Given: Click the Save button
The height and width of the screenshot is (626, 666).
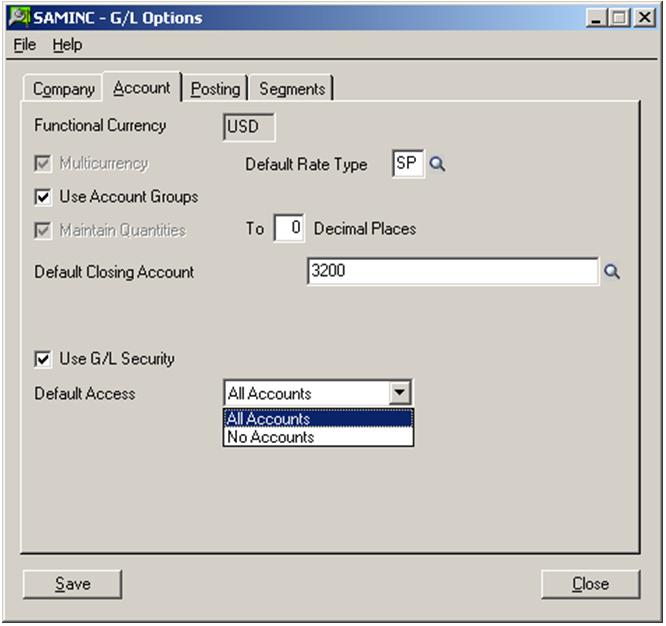Looking at the screenshot, I should pyautogui.click(x=73, y=584).
